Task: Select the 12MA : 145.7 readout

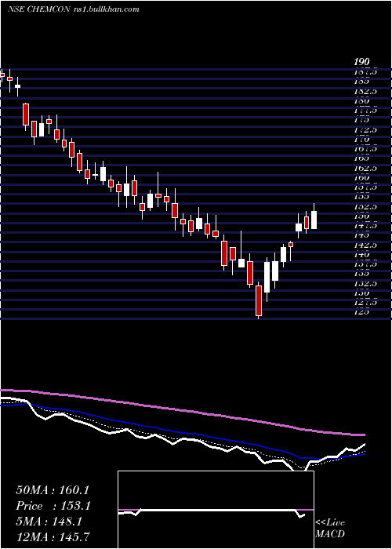Action: click(x=54, y=536)
